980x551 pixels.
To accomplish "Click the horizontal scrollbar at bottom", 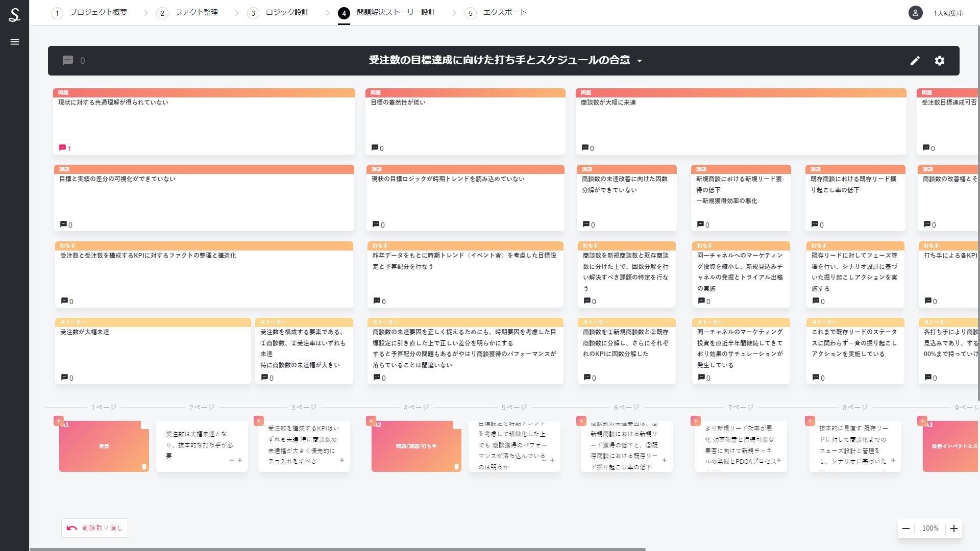I will coord(337,549).
